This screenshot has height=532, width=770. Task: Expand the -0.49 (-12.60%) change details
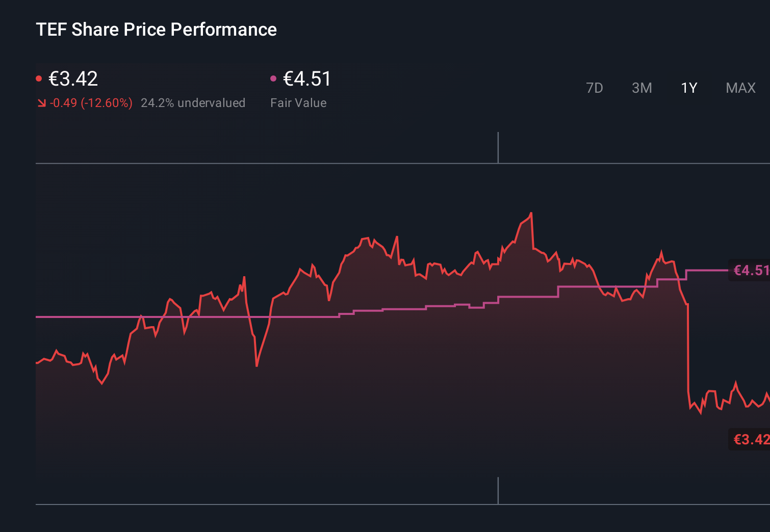click(92, 102)
